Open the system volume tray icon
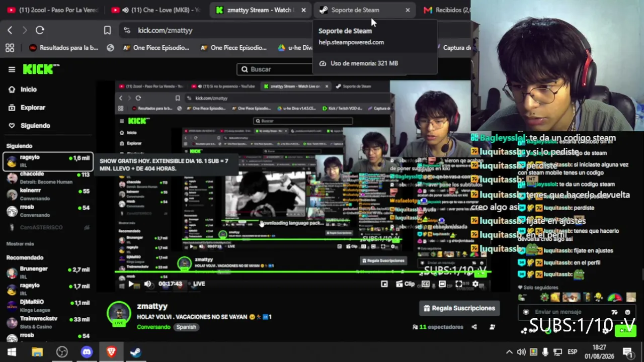The height and width of the screenshot is (362, 644). 521,352
